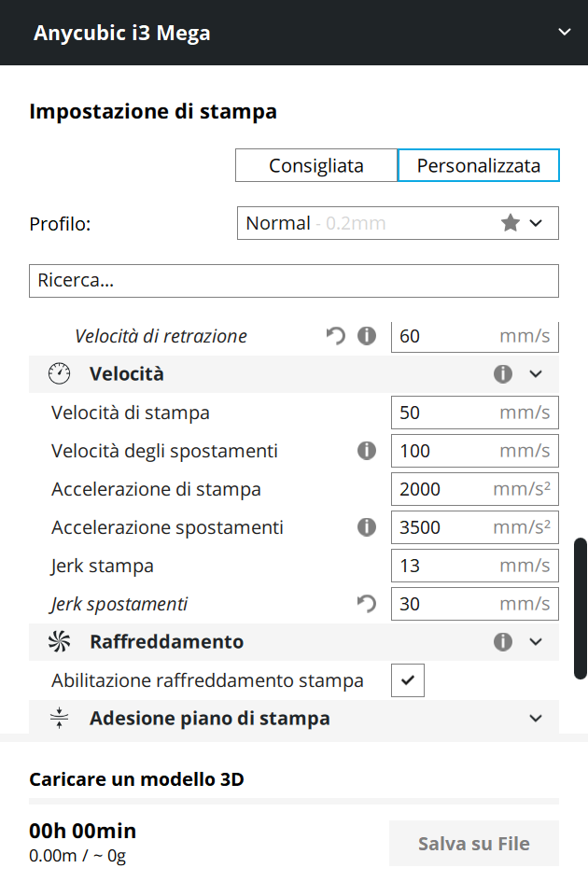Switch to the Consigliata tab
The height and width of the screenshot is (882, 588).
click(x=316, y=166)
